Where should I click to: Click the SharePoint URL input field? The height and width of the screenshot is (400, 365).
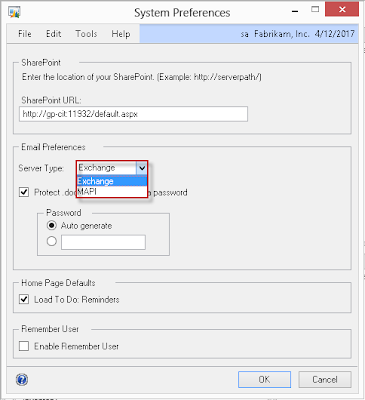click(x=133, y=114)
